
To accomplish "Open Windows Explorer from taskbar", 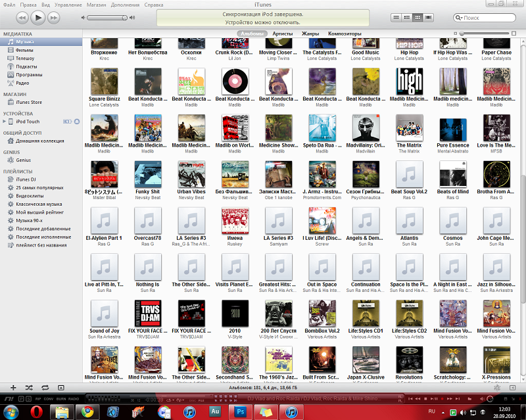I will 62,412.
